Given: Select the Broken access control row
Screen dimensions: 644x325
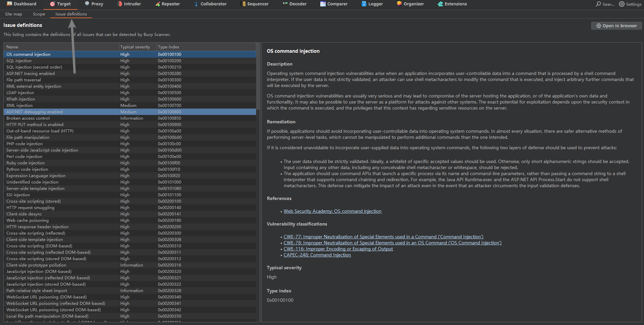Looking at the screenshot, I should pyautogui.click(x=130, y=118).
